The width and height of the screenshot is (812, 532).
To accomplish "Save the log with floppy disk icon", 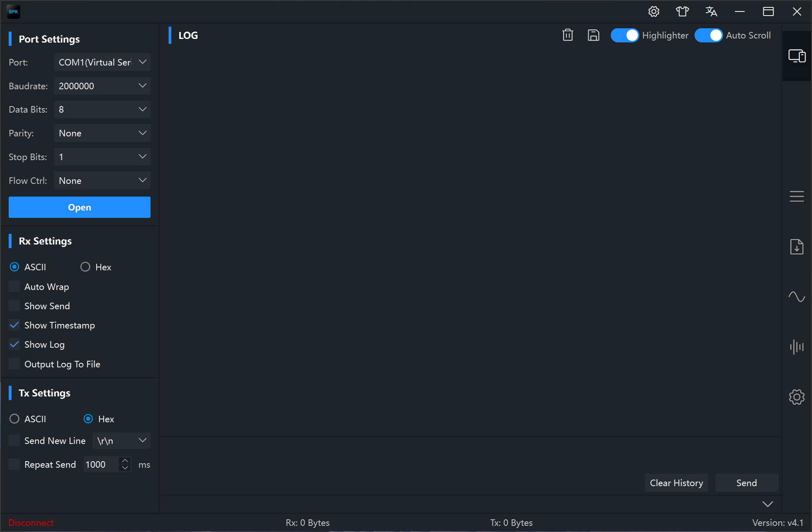I will click(x=593, y=35).
